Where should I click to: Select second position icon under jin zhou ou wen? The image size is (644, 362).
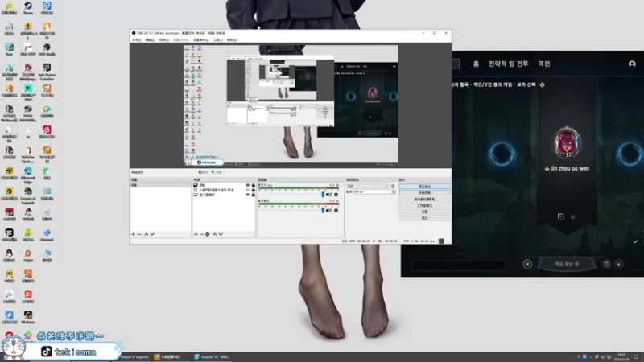[572, 216]
